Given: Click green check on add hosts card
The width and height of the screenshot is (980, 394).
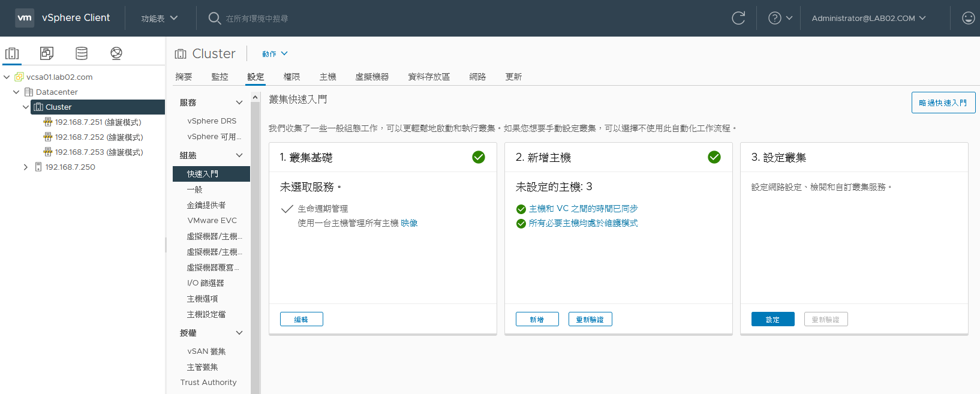Looking at the screenshot, I should click(714, 157).
